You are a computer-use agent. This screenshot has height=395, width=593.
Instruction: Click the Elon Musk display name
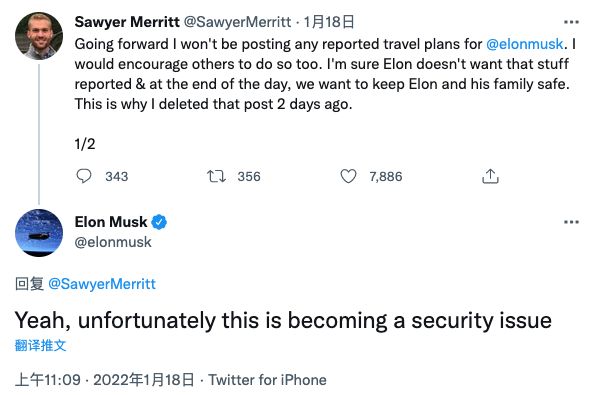(x=111, y=222)
